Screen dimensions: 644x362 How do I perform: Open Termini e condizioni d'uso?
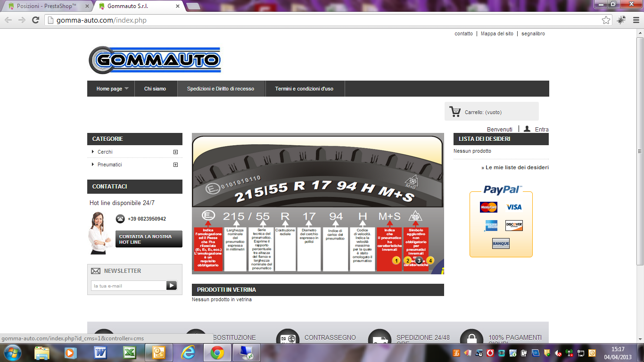coord(304,89)
